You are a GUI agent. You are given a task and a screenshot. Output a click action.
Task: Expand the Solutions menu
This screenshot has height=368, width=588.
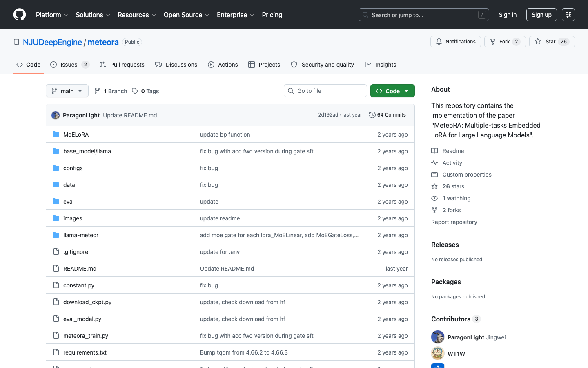[93, 15]
